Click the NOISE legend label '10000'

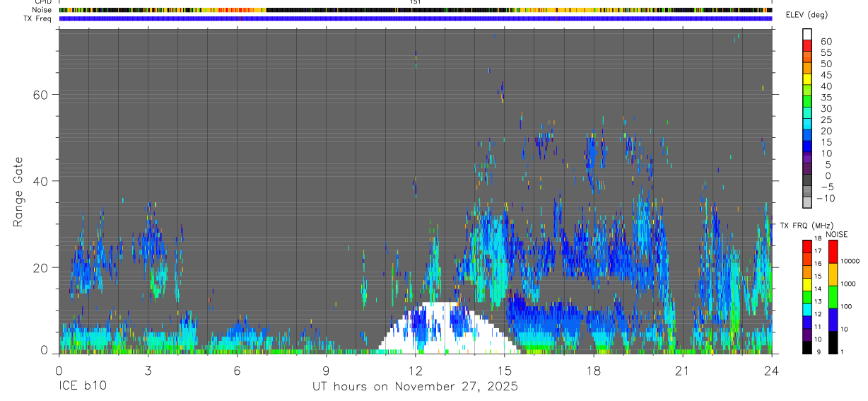tap(850, 261)
